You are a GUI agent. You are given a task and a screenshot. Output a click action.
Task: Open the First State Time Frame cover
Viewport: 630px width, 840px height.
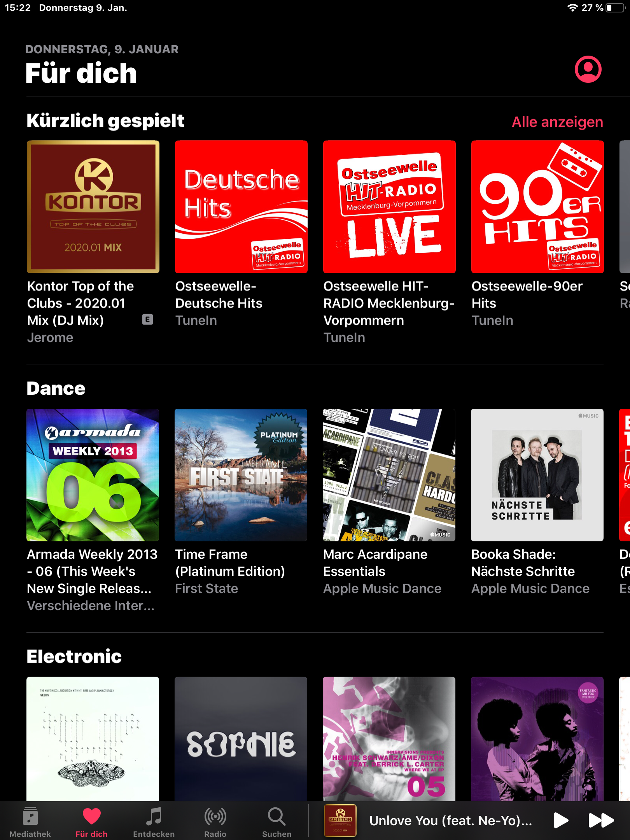[241, 475]
